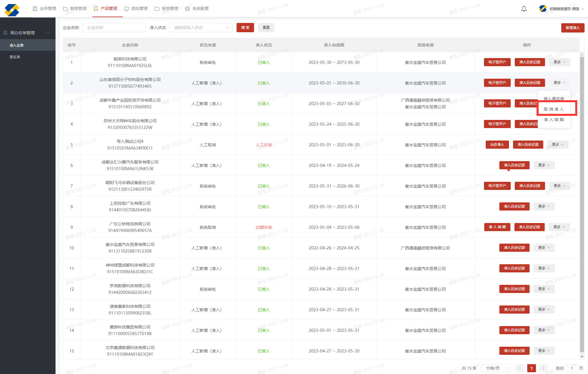The image size is (588, 374).
Task: Select 准入续期 from the open menu
Action: (554, 120)
